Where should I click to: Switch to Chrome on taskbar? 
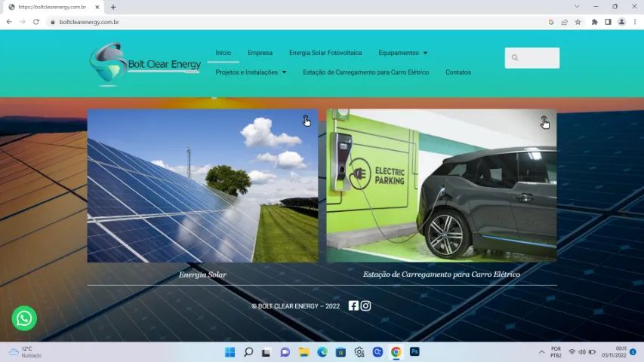[396, 352]
